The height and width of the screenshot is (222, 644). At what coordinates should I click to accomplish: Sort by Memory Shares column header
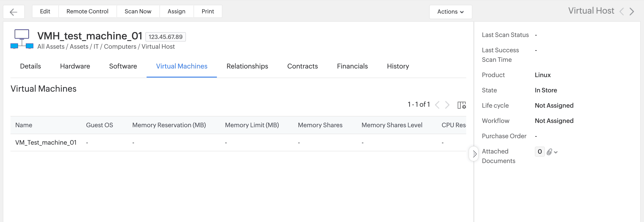click(320, 125)
